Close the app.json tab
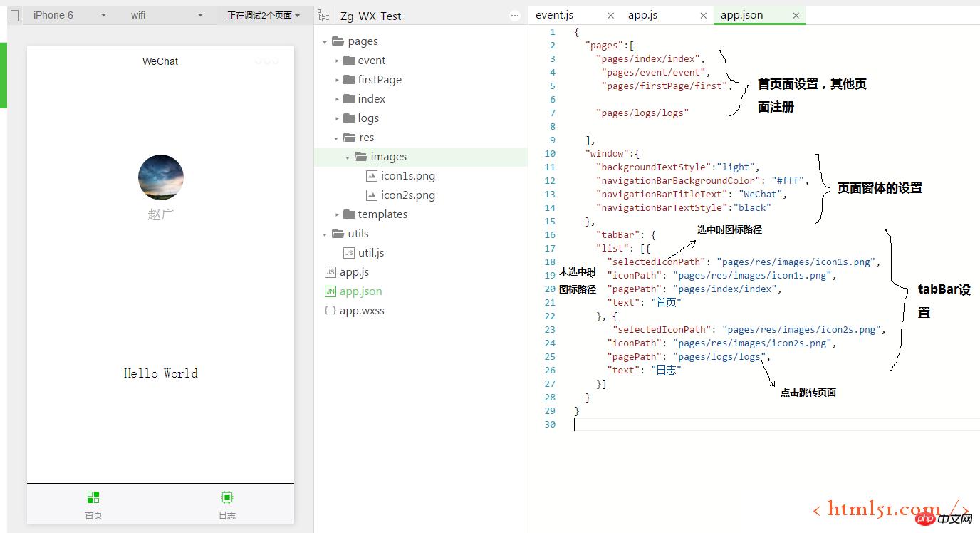This screenshot has height=533, width=980. (x=796, y=15)
